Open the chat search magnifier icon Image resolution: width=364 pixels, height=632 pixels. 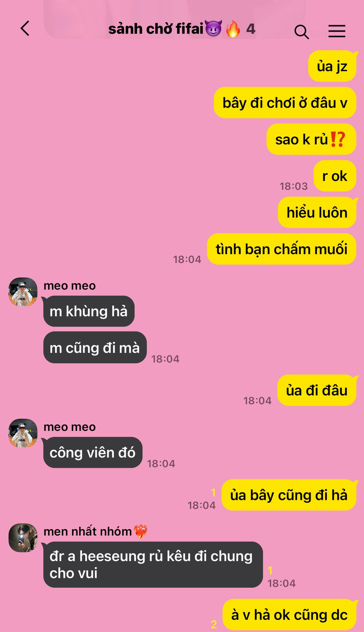301,32
